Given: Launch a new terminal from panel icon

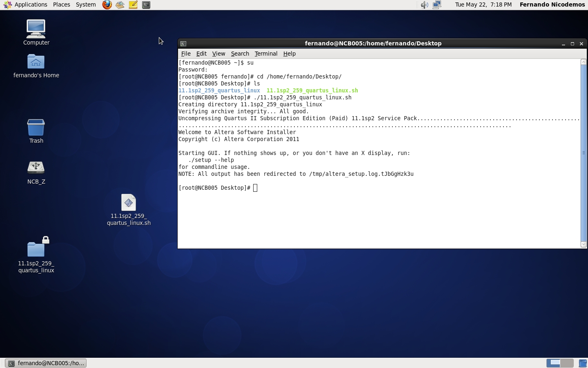Looking at the screenshot, I should click(146, 5).
